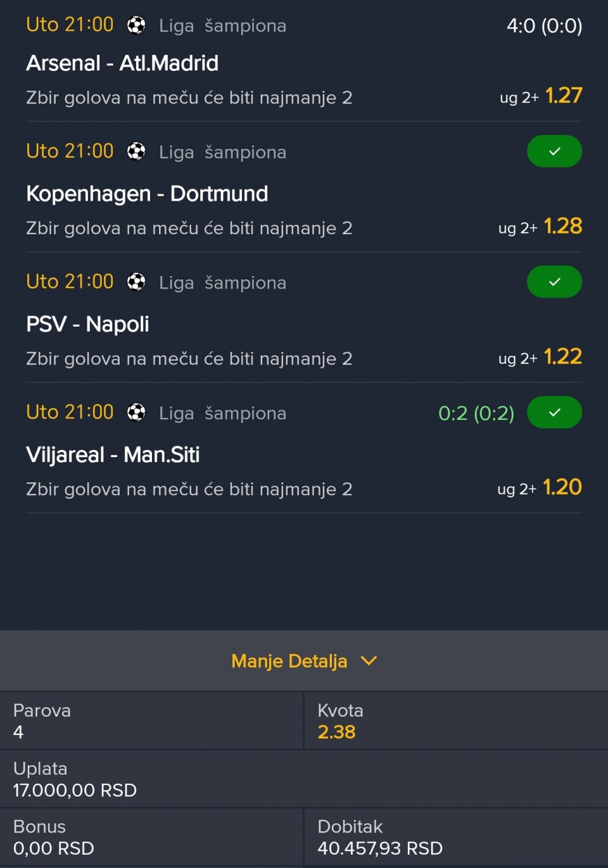Open the Kopenhagen - Dortmund match

pyautogui.click(x=147, y=194)
